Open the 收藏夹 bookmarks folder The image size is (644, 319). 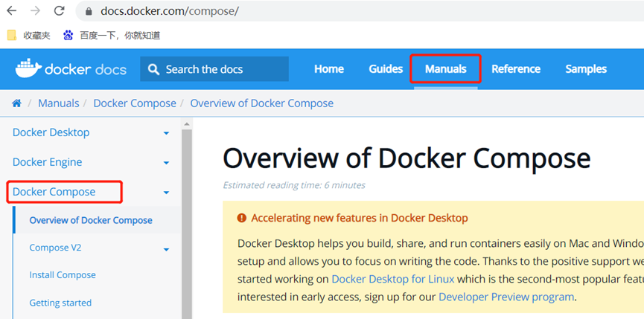[x=29, y=35]
